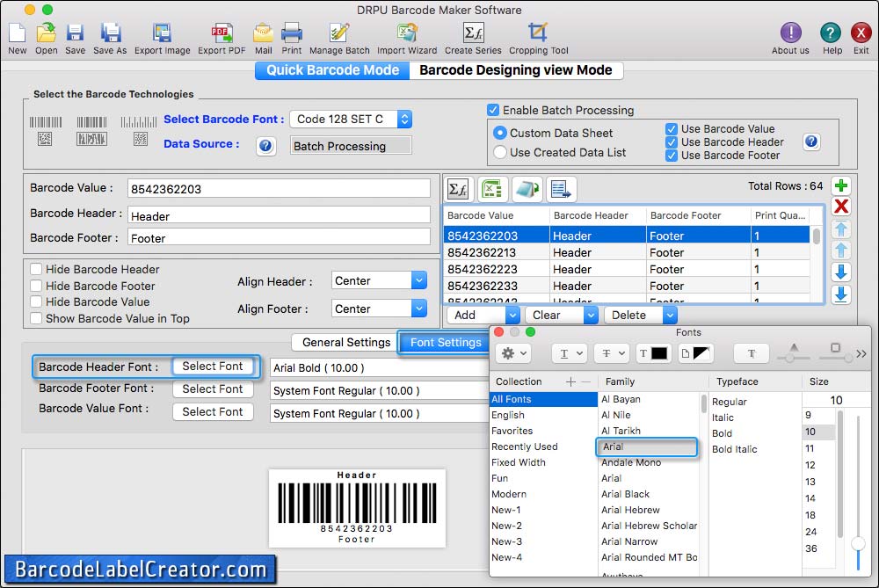
Task: Check Hide Barcode Header
Action: coord(36,269)
